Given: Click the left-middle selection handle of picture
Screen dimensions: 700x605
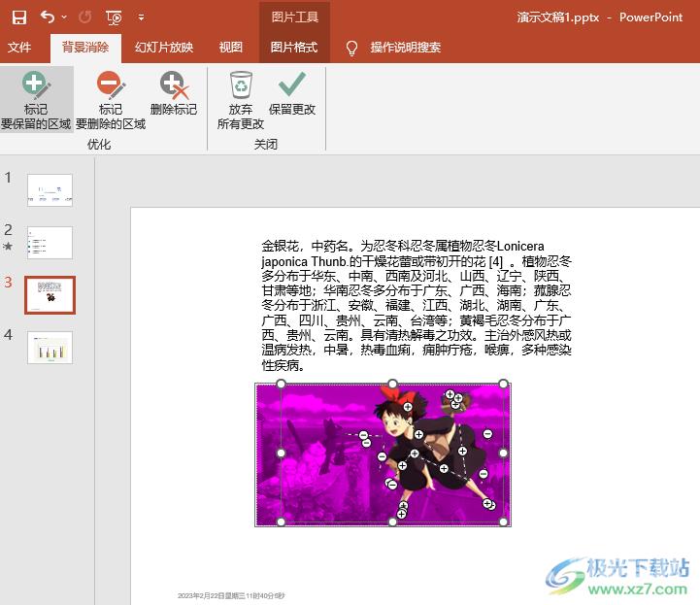Looking at the screenshot, I should 281,453.
